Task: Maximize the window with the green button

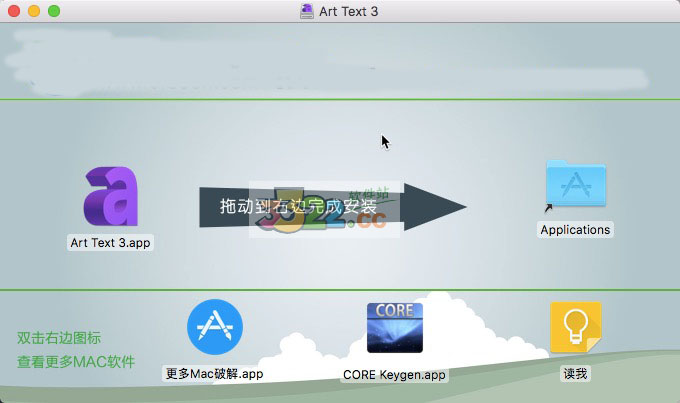Action: (x=54, y=11)
